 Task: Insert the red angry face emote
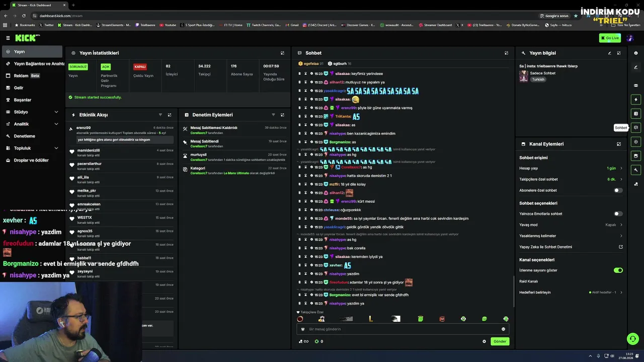tap(442, 319)
